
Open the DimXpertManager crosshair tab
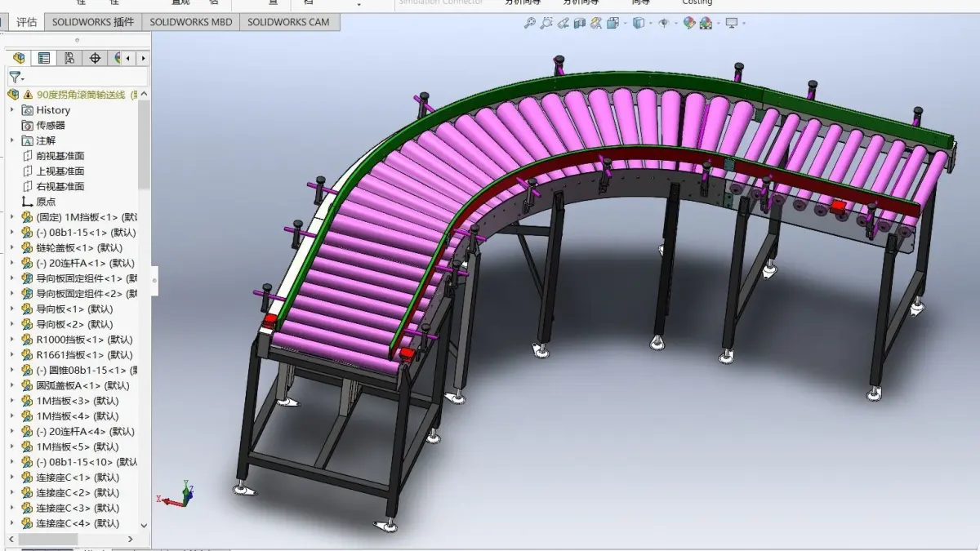(x=95, y=58)
